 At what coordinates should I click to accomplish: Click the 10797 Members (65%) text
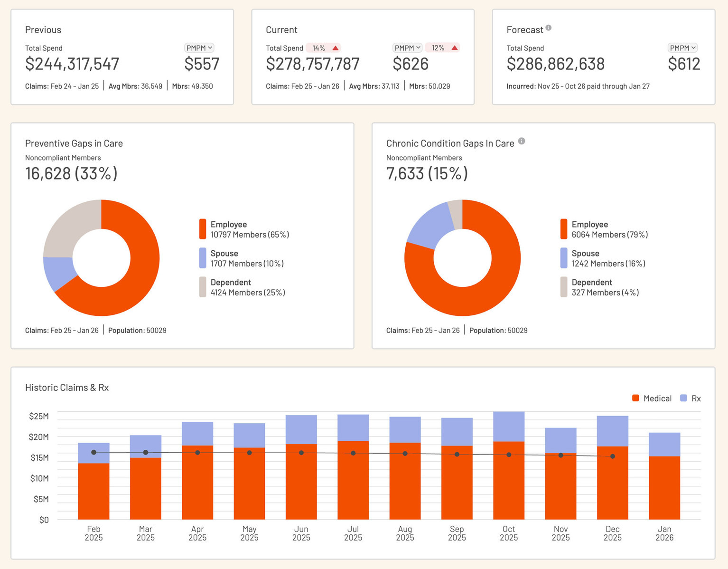[x=250, y=235]
